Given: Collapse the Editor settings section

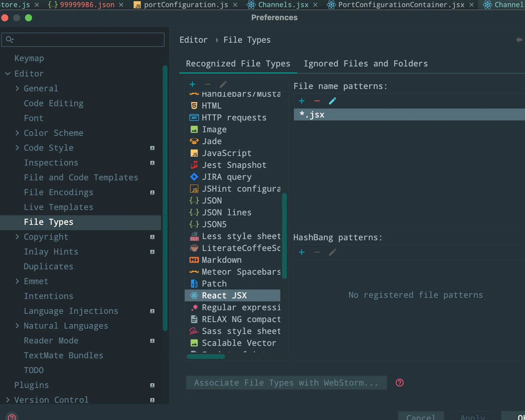Looking at the screenshot, I should click(8, 74).
